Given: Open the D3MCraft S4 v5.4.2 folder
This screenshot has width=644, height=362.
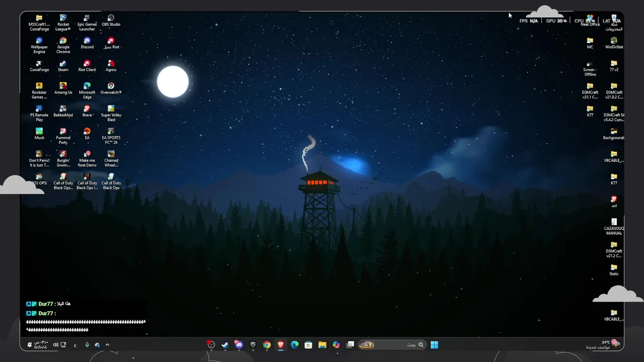Looking at the screenshot, I should click(x=614, y=113).
